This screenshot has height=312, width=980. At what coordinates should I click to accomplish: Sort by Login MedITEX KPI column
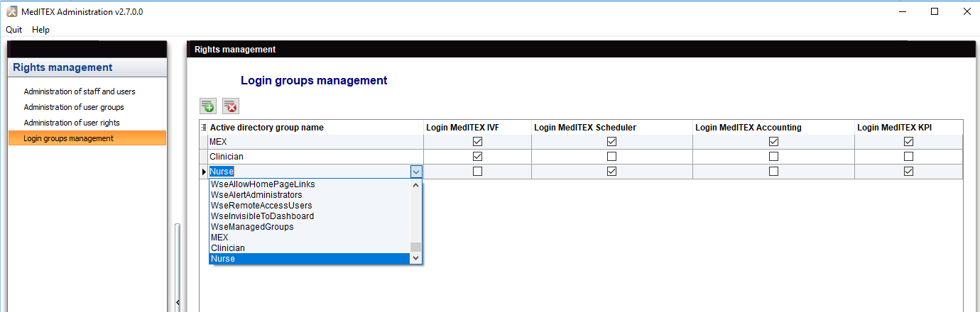click(x=909, y=128)
